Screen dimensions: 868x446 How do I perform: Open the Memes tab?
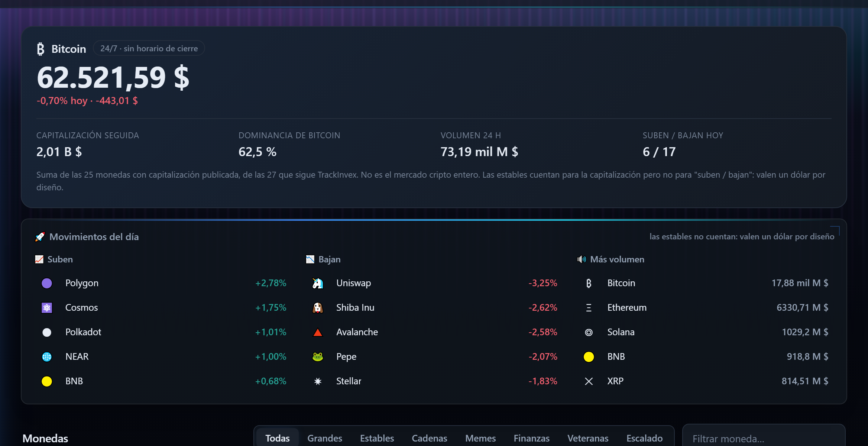click(x=480, y=438)
